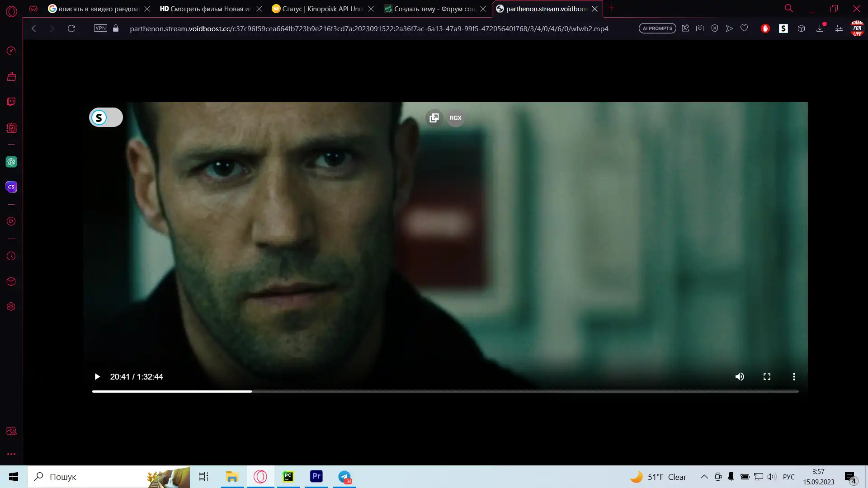868x488 pixels.
Task: Open the Twitch sidebar icon
Action: (x=11, y=102)
